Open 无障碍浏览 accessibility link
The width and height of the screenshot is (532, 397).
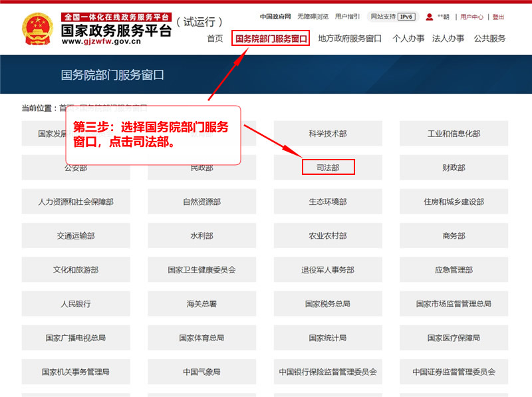tap(313, 17)
